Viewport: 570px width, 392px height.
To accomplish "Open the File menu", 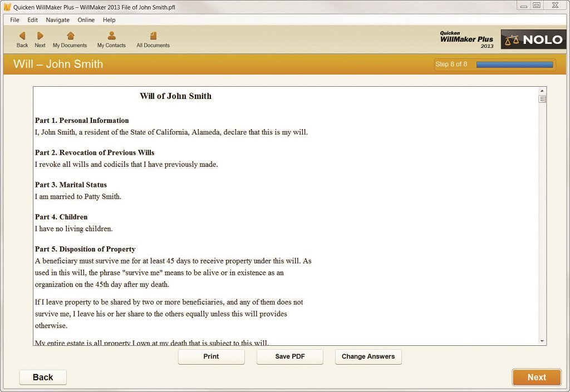I will click(x=14, y=20).
